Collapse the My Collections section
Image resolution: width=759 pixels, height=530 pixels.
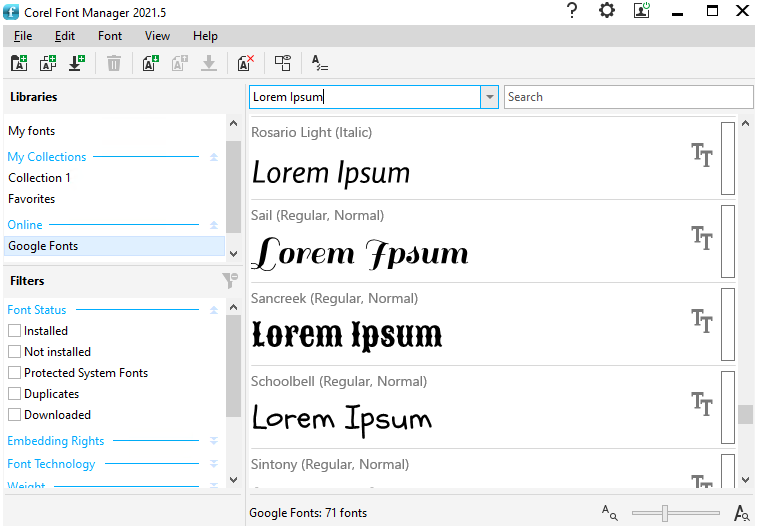(x=213, y=157)
